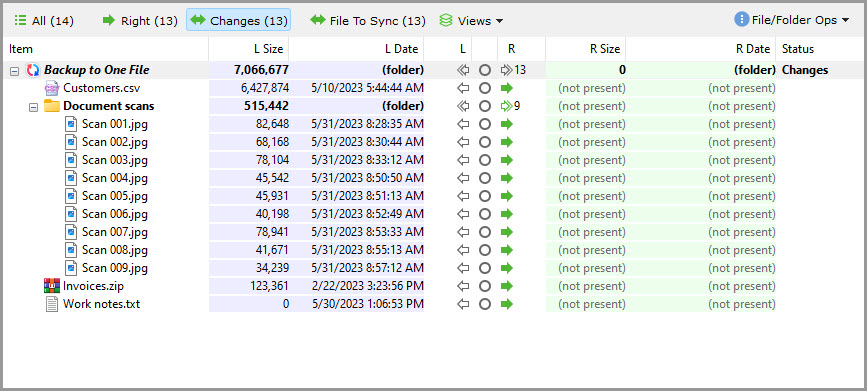Select the Scan 004.jpg file name
Screen dimensions: 867x391
(x=115, y=178)
